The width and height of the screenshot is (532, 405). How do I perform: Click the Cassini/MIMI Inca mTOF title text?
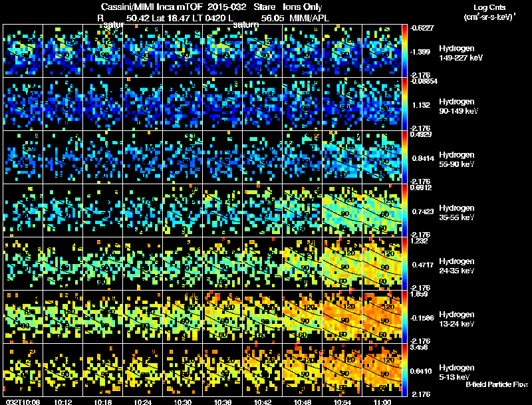click(152, 7)
